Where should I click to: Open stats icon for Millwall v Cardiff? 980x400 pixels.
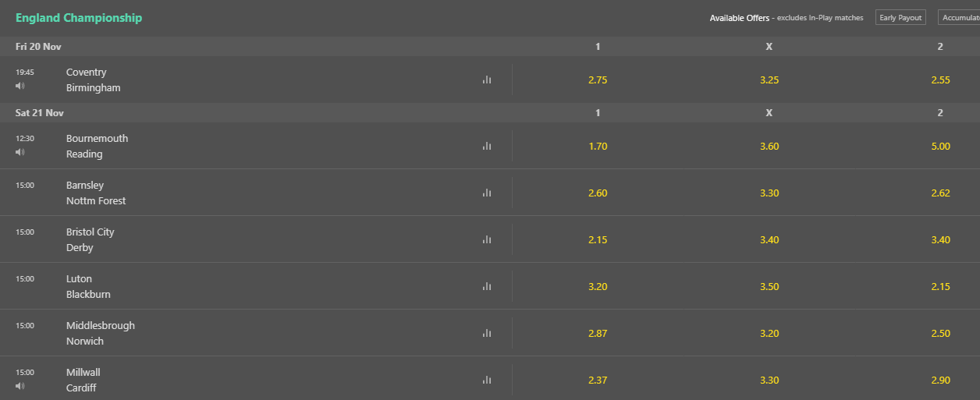(487, 380)
